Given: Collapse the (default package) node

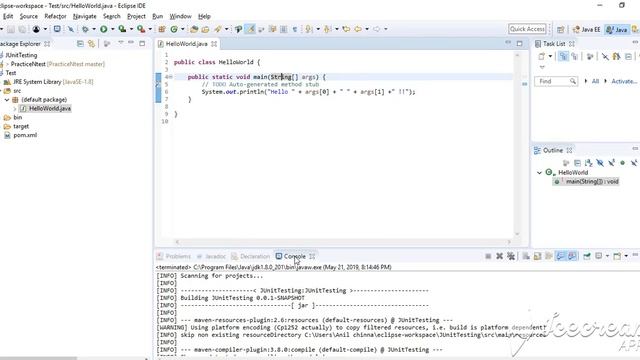Looking at the screenshot, I should pyautogui.click(x=7, y=100).
